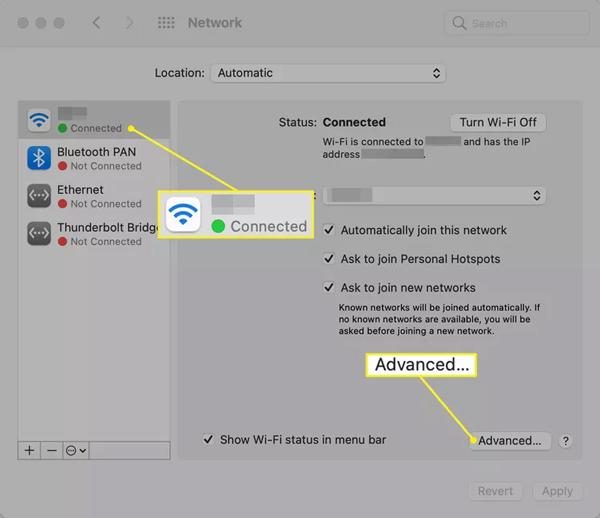Toggle Ask to join new networks
600x518 pixels.
(329, 287)
